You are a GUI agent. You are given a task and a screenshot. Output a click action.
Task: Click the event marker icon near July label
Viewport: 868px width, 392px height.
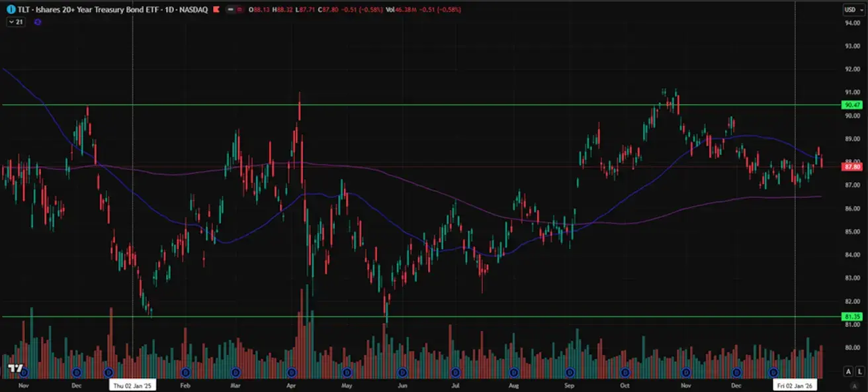[x=455, y=373]
